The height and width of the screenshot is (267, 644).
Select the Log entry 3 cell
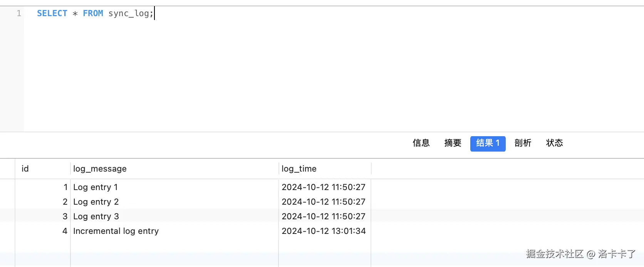click(x=96, y=217)
